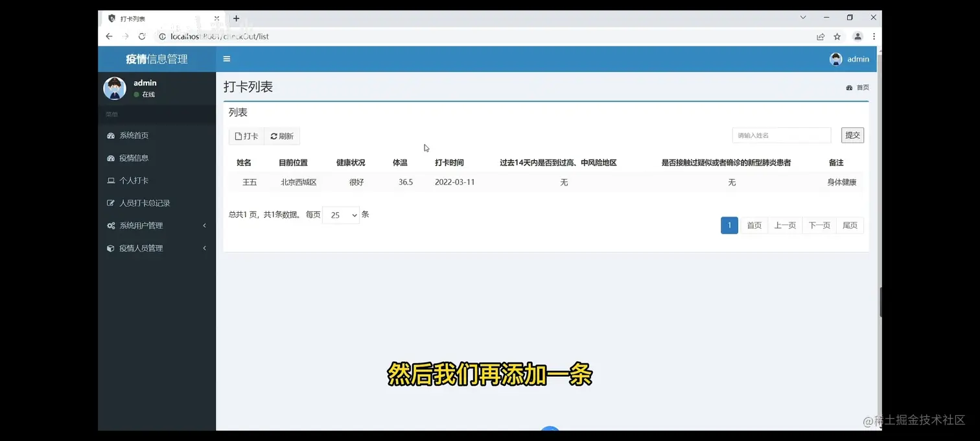980x441 pixels.
Task: Expand 系统用户管理 sidebar menu
Action: [x=156, y=226]
